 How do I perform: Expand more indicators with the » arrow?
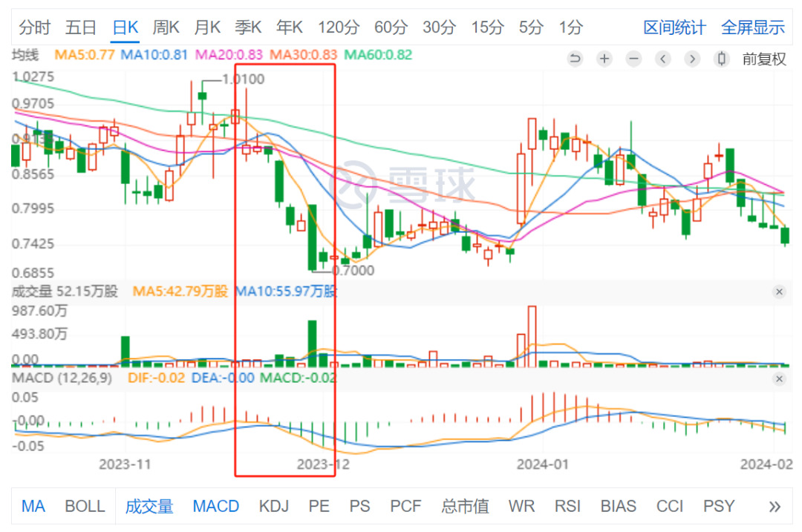(775, 506)
